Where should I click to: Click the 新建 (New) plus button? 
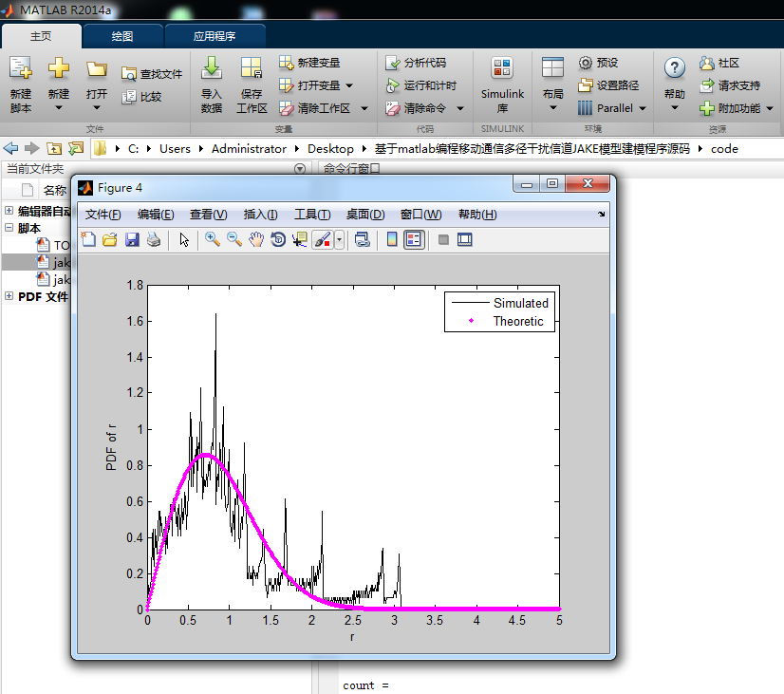[59, 84]
